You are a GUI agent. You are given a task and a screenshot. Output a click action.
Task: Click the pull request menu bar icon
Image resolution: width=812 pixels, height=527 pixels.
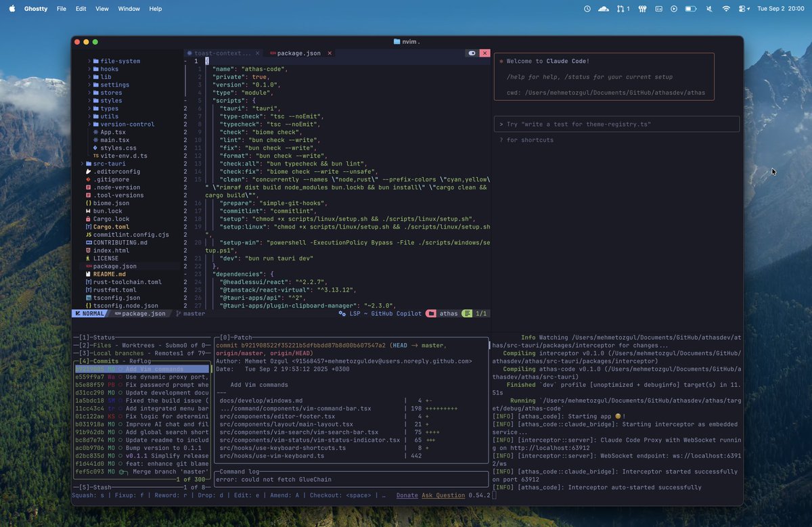623,9
